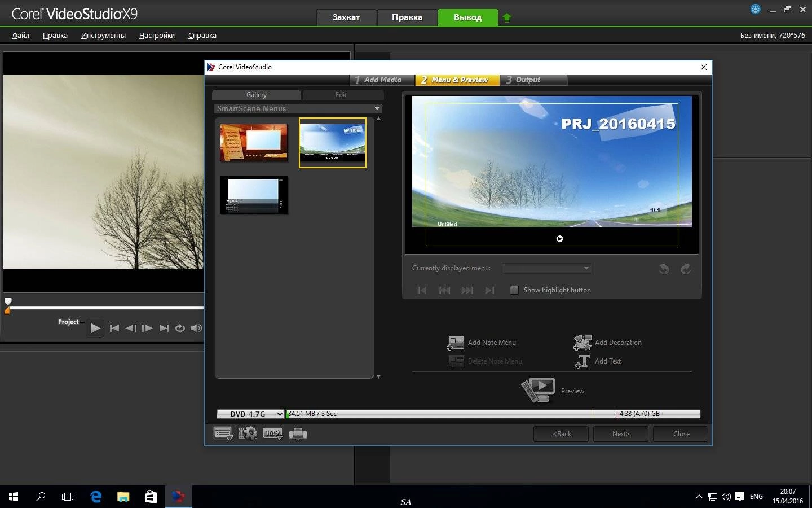This screenshot has width=812, height=508.
Task: Click the undo arrow in menu preview
Action: point(664,269)
